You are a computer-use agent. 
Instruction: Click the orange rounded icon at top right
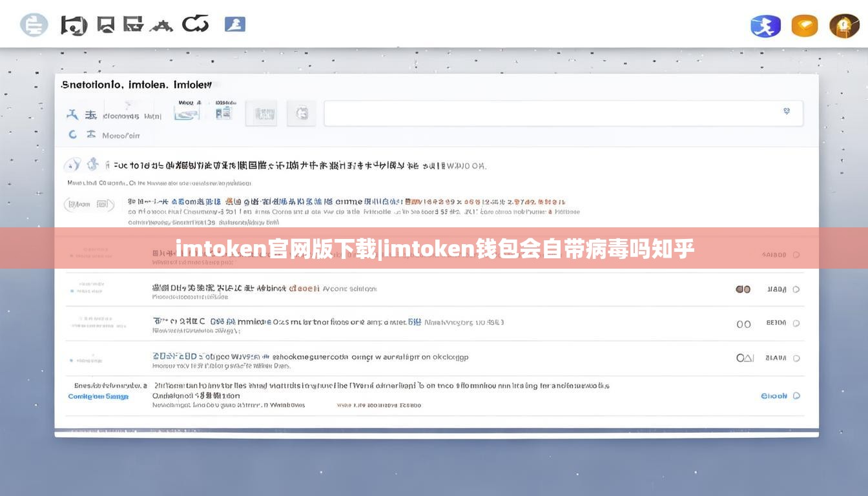805,26
